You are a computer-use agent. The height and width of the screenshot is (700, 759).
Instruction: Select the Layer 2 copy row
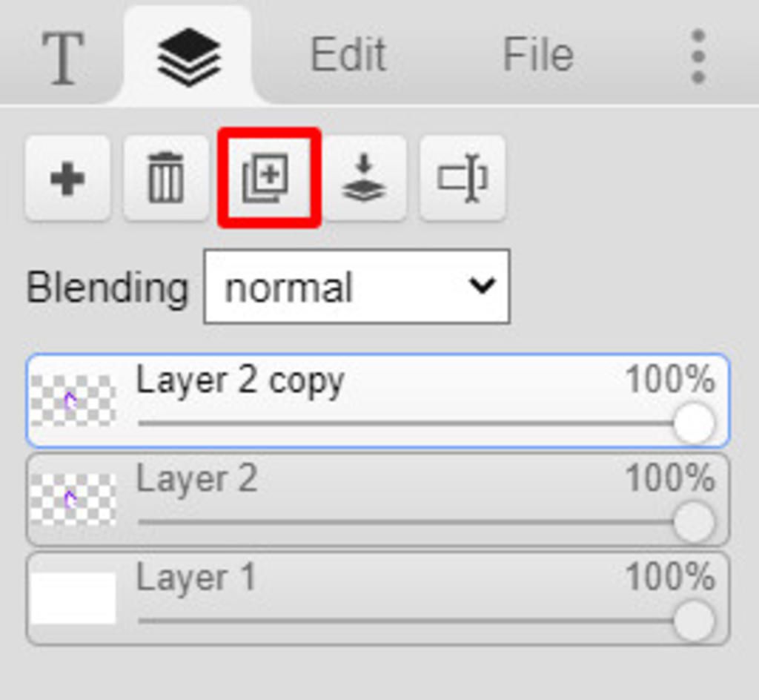click(377, 401)
